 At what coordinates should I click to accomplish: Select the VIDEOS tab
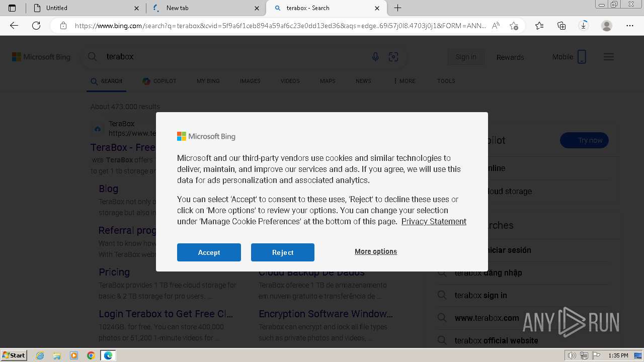pyautogui.click(x=290, y=81)
